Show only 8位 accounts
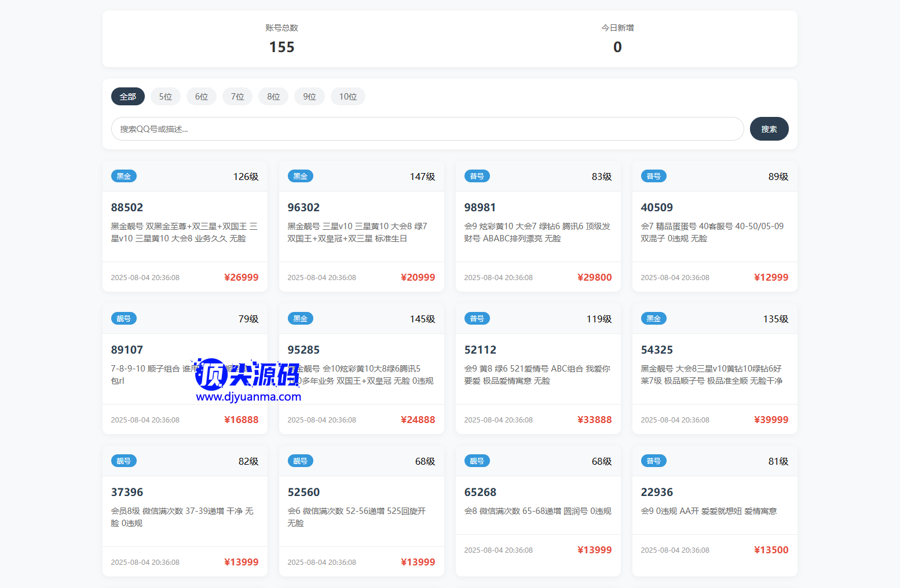This screenshot has width=900, height=588. point(273,97)
